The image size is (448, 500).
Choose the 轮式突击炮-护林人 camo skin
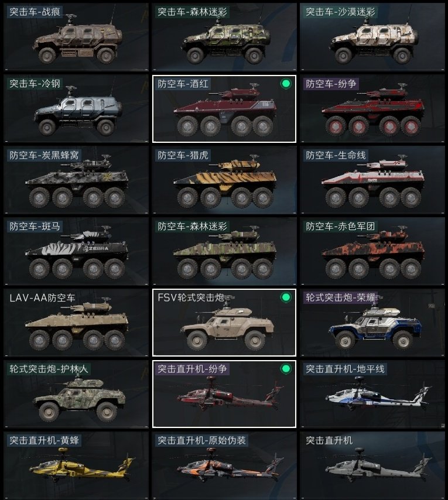[x=76, y=394]
